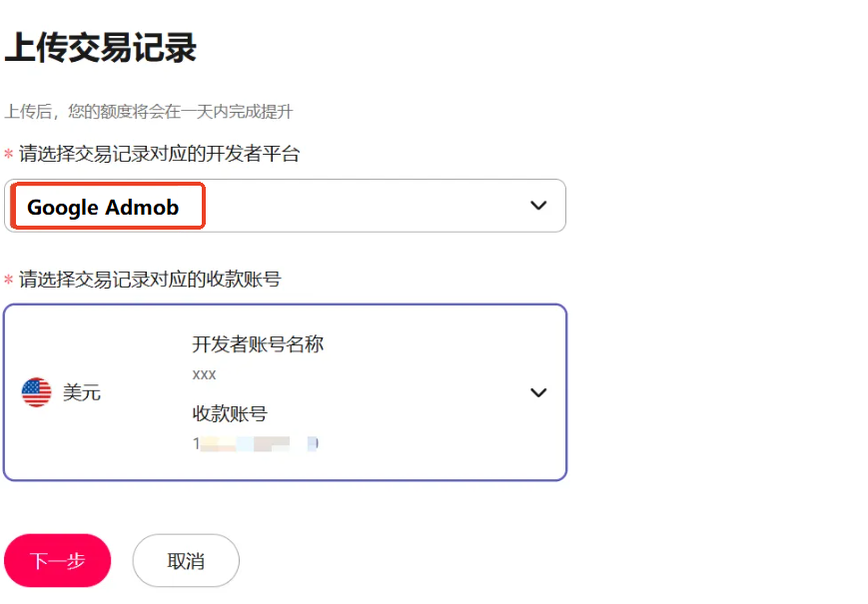Click the 请选择交易记录对应的开发者平台 label
Image resolution: width=868 pixels, height=604 pixels.
pos(159,154)
